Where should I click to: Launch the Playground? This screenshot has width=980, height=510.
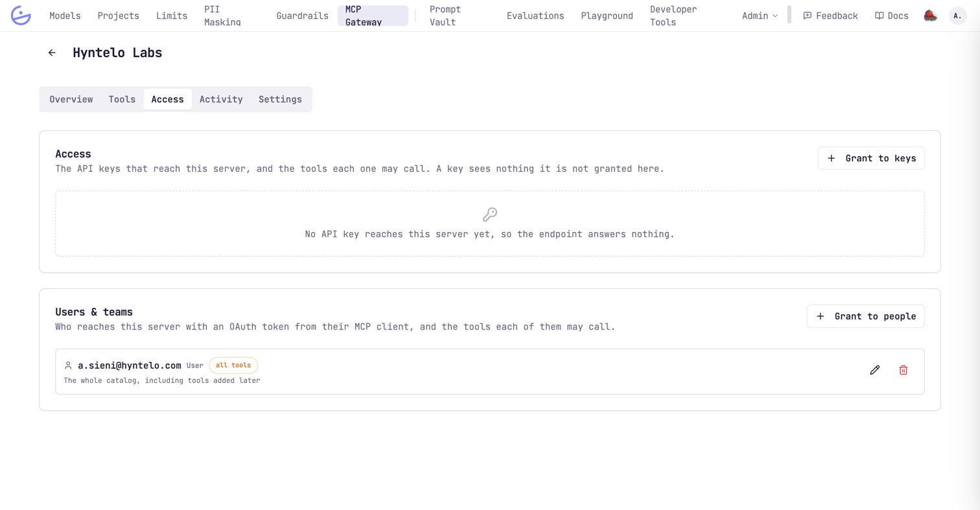(x=607, y=16)
